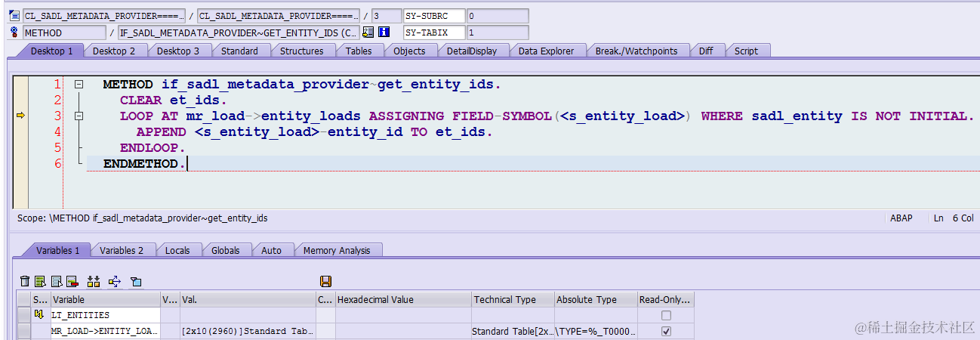The image size is (980, 340).
Task: Click the Scope path text in editor status bar
Action: pyautogui.click(x=142, y=218)
